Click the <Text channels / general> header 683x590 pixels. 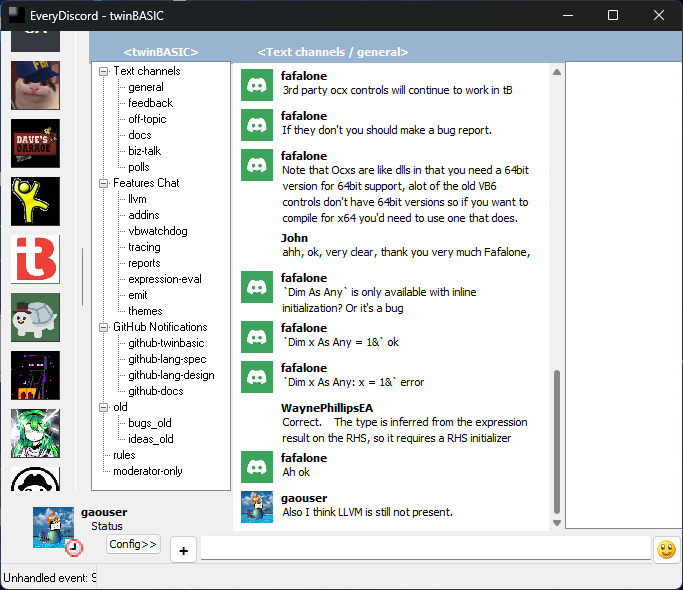(x=333, y=52)
